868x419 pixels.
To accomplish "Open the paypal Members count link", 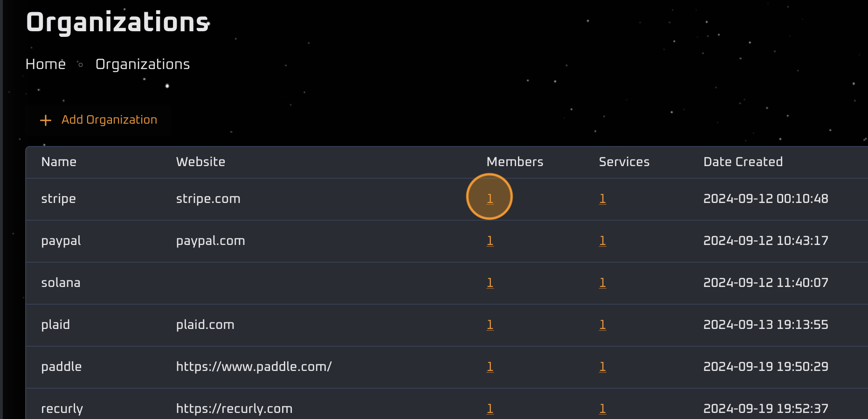I will (490, 241).
